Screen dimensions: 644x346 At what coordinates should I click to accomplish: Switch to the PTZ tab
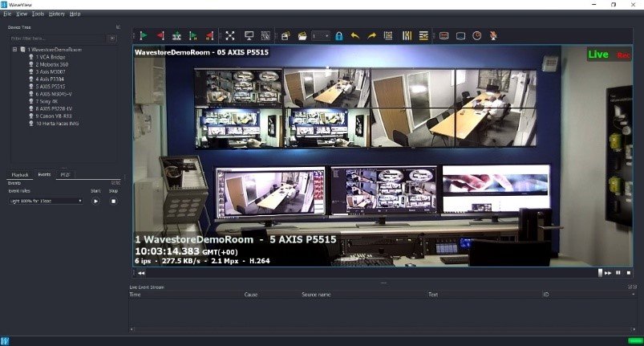65,174
